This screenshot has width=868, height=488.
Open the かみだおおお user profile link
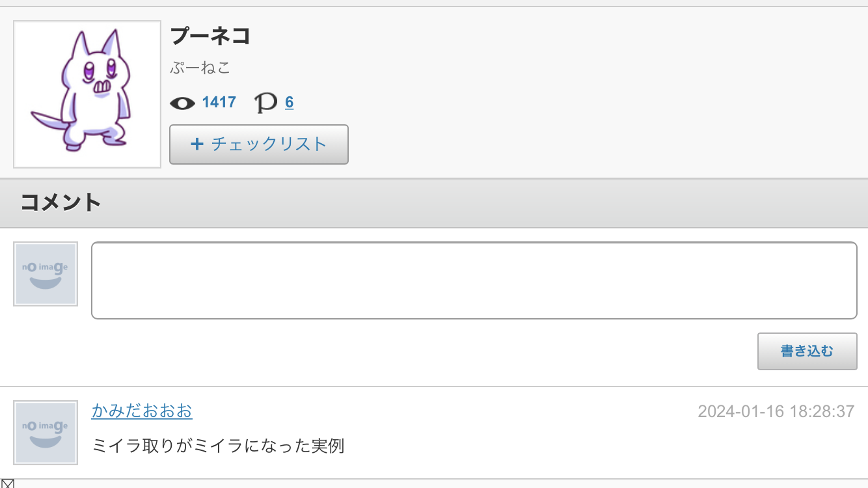point(142,411)
